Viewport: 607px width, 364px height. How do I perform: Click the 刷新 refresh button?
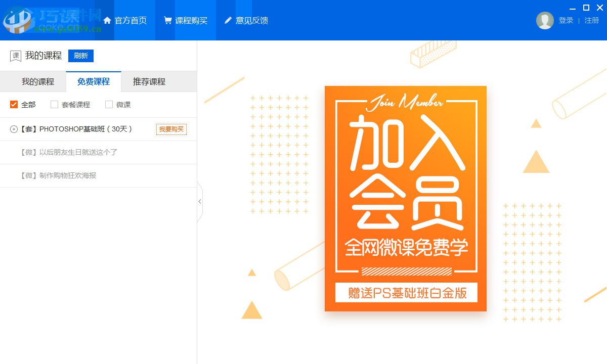(x=80, y=56)
